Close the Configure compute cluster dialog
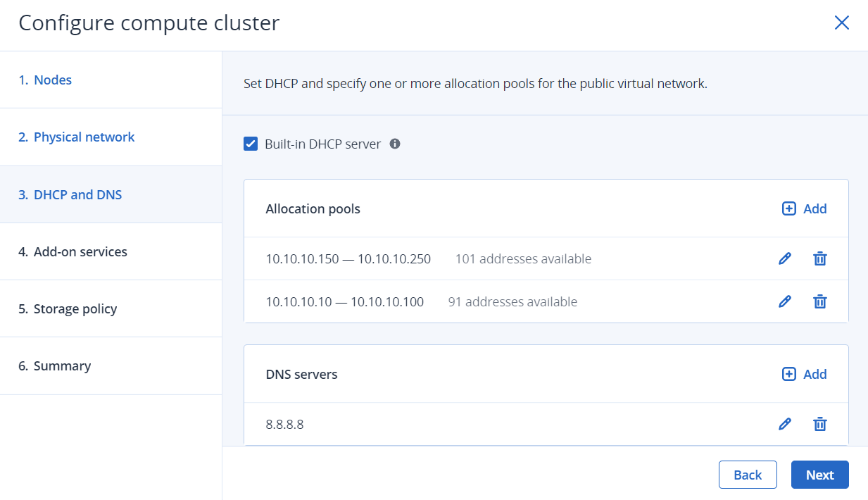The height and width of the screenshot is (500, 868). tap(841, 23)
